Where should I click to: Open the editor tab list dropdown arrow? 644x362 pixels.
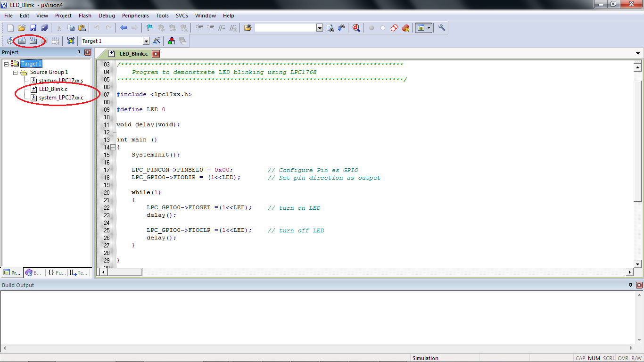pyautogui.click(x=638, y=54)
